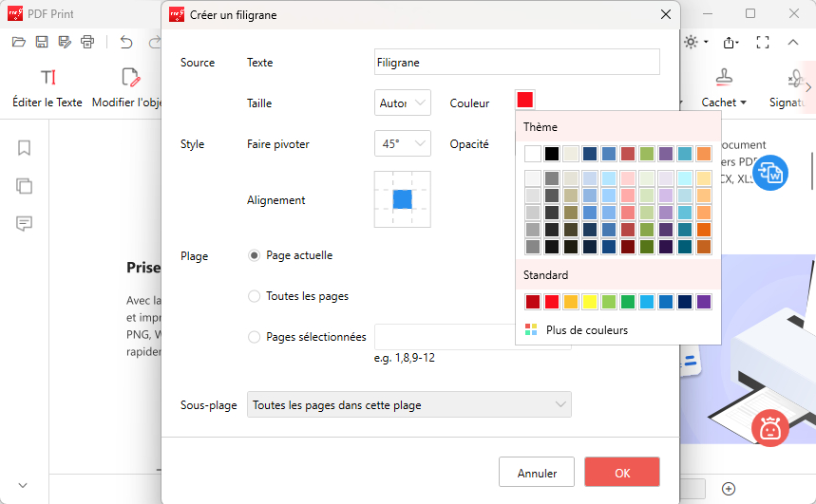Open the bookmarks panel in the left sidebar
This screenshot has height=504, width=816.
[x=25, y=148]
